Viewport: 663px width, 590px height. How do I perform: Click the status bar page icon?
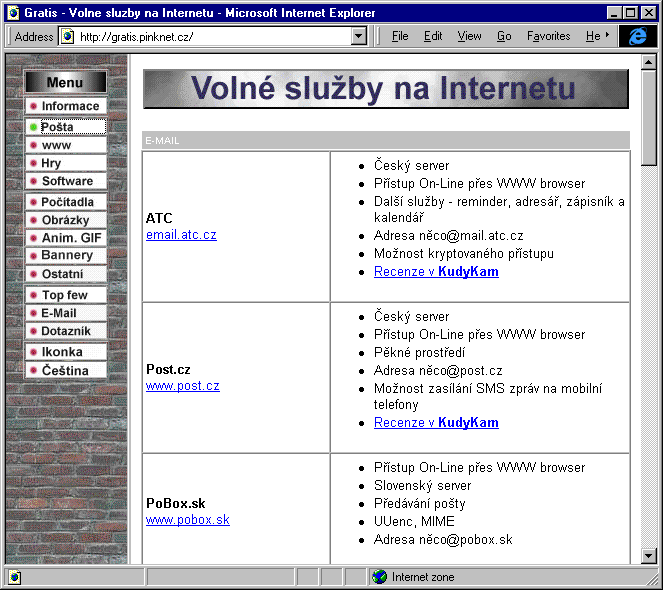tap(14, 577)
